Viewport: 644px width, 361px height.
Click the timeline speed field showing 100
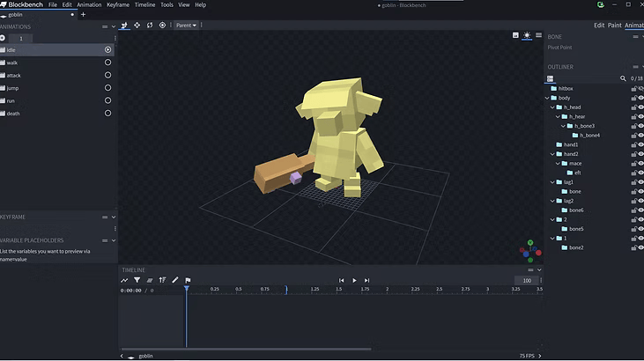coord(527,281)
